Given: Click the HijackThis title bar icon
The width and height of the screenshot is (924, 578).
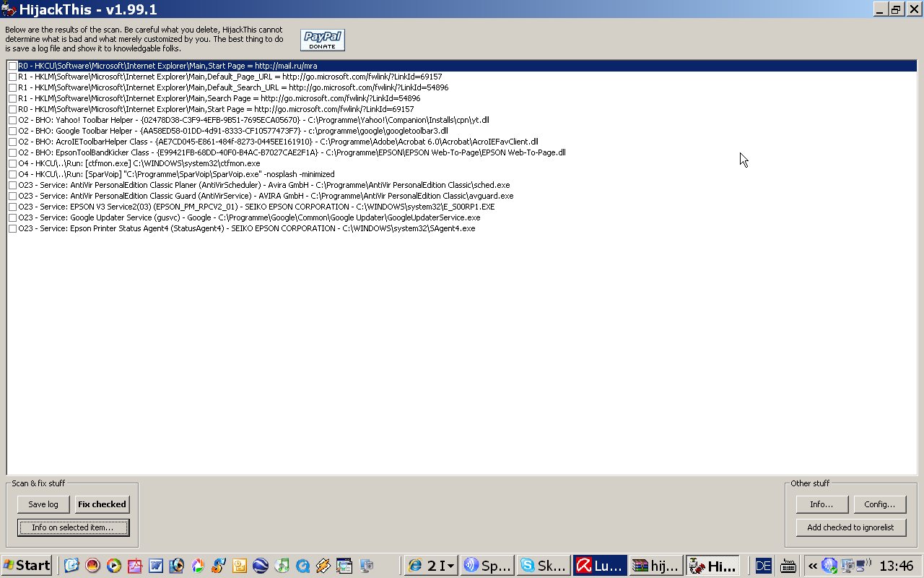Looking at the screenshot, I should [x=9, y=9].
